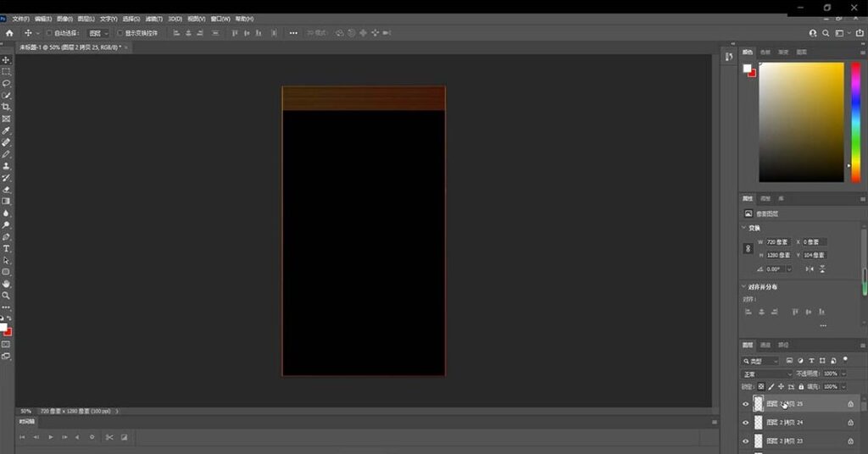Click the three-dots more options button in options bar
This screenshot has height=454, width=868.
(x=293, y=33)
